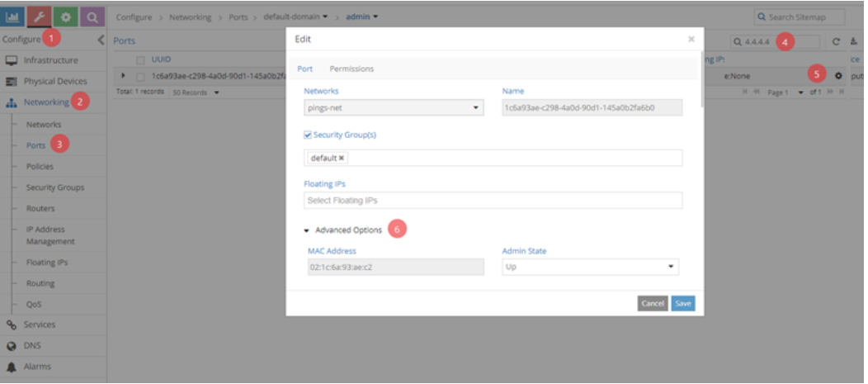The width and height of the screenshot is (868, 384).
Task: Open QoS submenu item
Action: pyautogui.click(x=34, y=304)
